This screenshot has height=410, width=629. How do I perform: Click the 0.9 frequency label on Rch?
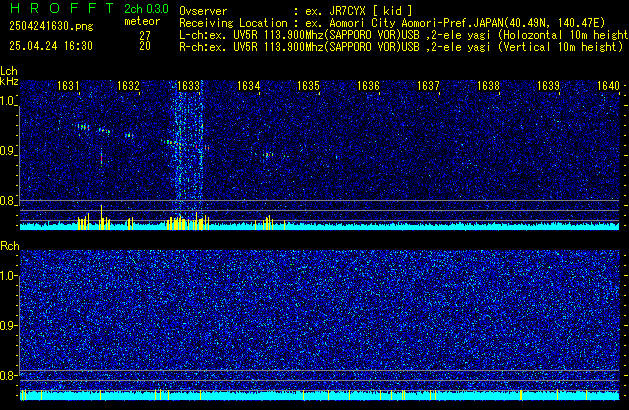point(8,325)
